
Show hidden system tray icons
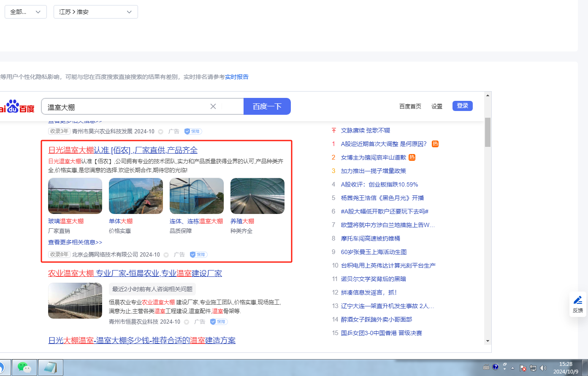(x=513, y=368)
